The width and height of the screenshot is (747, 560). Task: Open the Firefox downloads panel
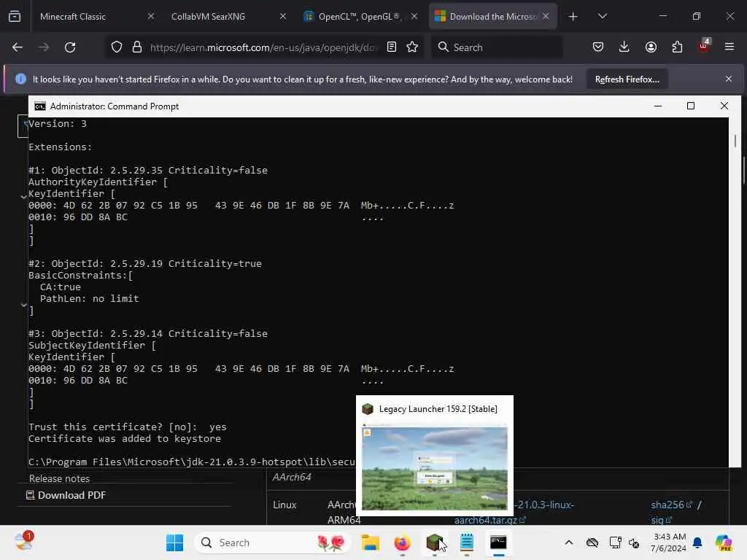coord(624,47)
